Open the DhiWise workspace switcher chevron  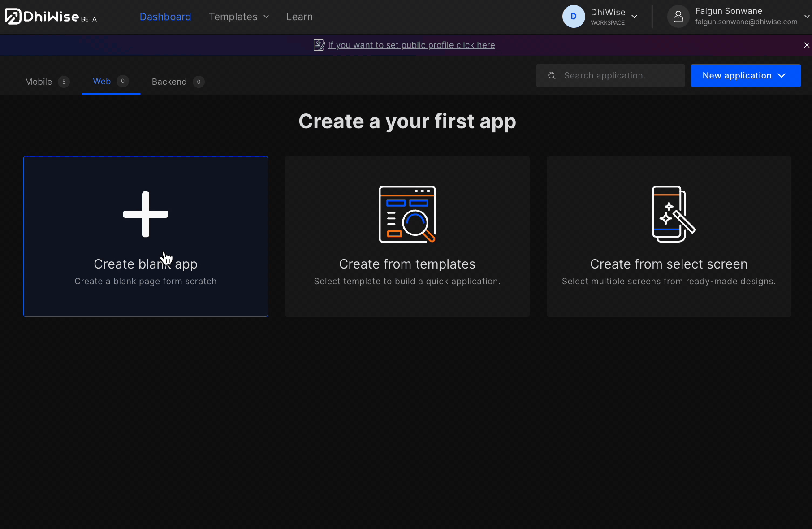pos(635,17)
